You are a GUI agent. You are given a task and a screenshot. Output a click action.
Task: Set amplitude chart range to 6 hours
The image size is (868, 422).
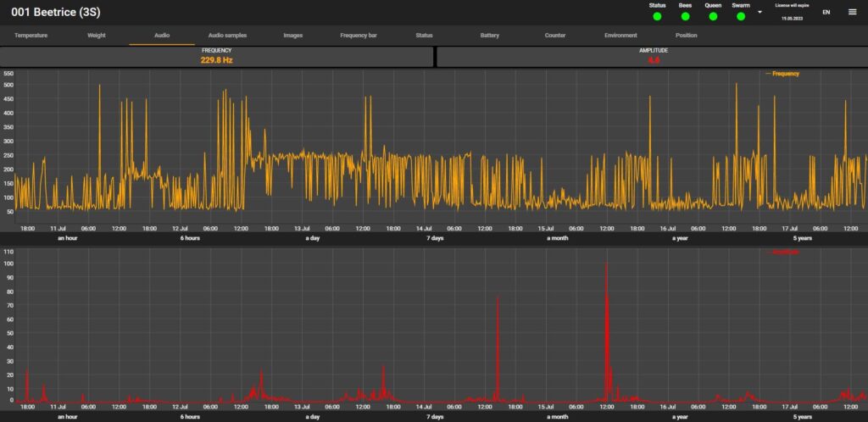tap(190, 417)
